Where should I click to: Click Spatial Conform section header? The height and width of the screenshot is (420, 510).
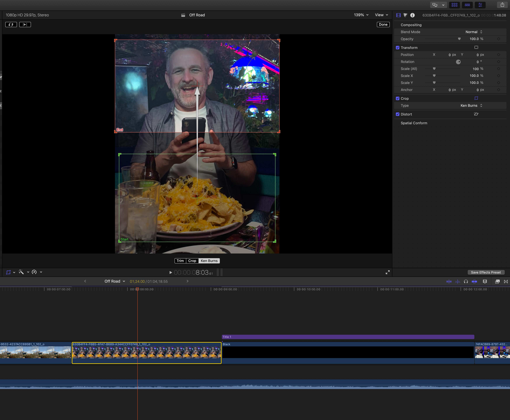click(414, 123)
